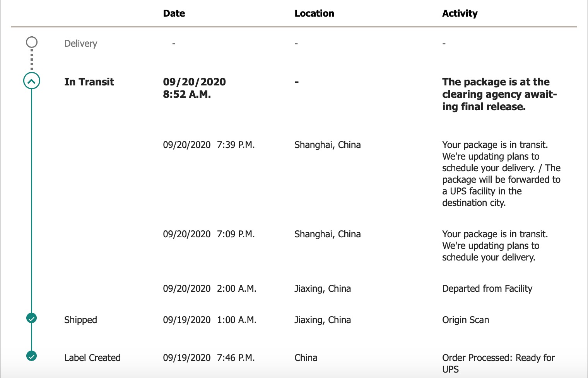Select the Label Created status label
The height and width of the screenshot is (378, 588).
[92, 358]
